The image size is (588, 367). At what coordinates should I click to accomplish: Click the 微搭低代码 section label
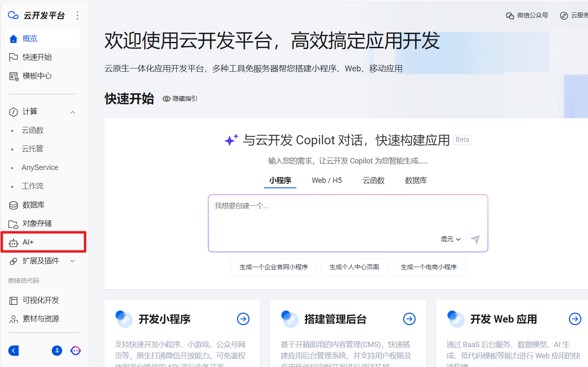(24, 281)
